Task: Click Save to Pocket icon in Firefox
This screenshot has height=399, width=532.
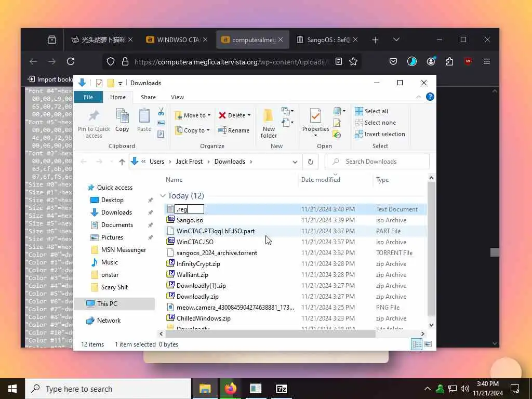Action: tap(393, 61)
